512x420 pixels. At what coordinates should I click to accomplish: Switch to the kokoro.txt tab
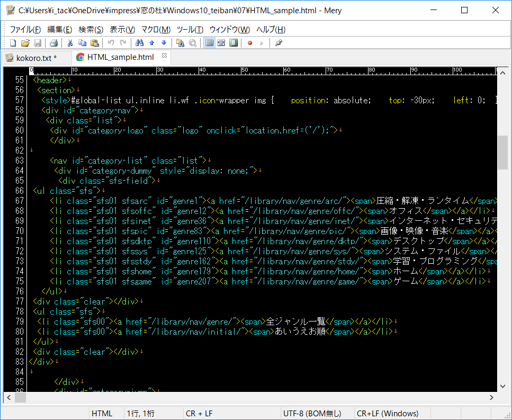pyautogui.click(x=36, y=57)
